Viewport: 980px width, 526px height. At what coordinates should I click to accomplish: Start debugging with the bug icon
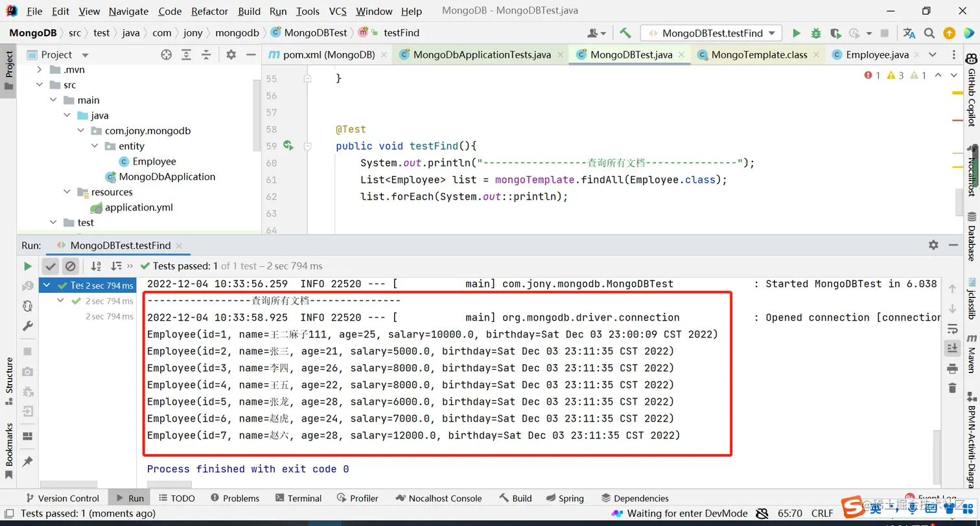[x=816, y=33]
